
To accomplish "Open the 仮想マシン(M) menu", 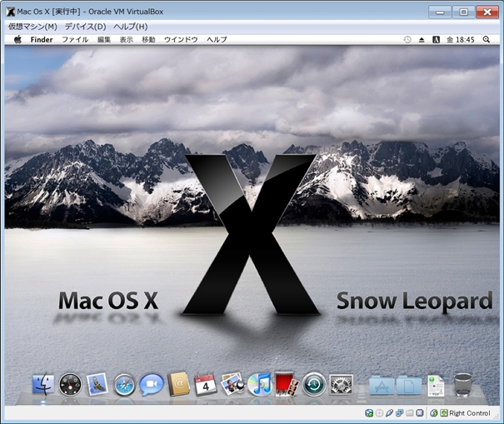I will [32, 27].
